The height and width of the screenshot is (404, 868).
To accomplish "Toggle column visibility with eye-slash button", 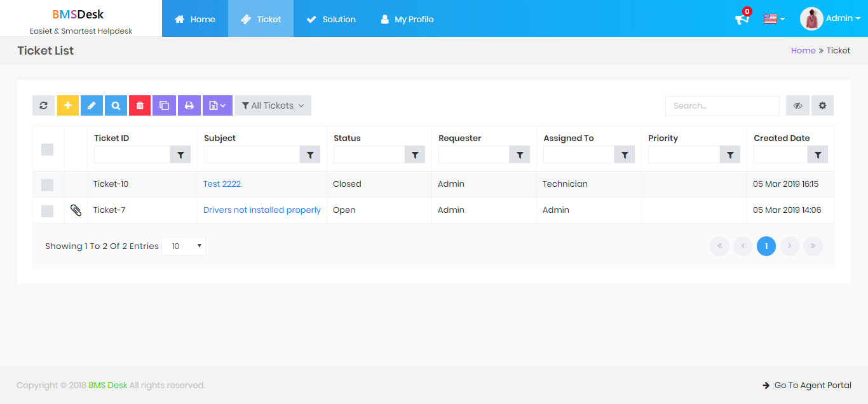I will (x=797, y=105).
